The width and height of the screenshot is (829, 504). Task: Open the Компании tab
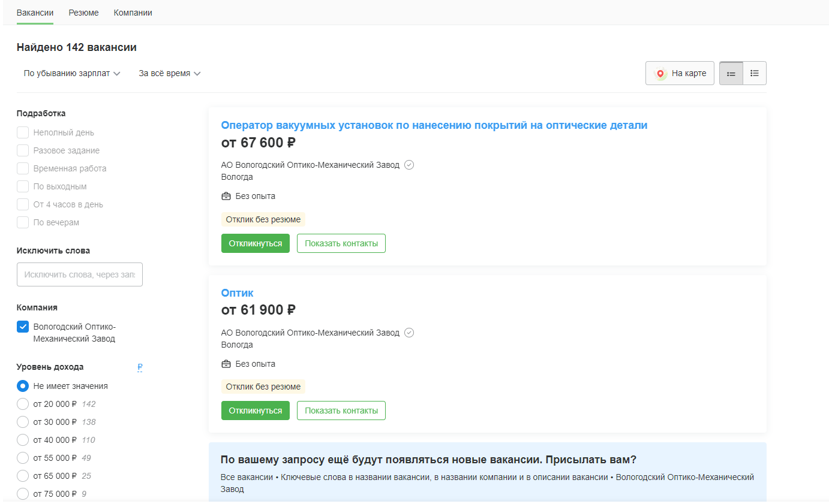click(133, 13)
